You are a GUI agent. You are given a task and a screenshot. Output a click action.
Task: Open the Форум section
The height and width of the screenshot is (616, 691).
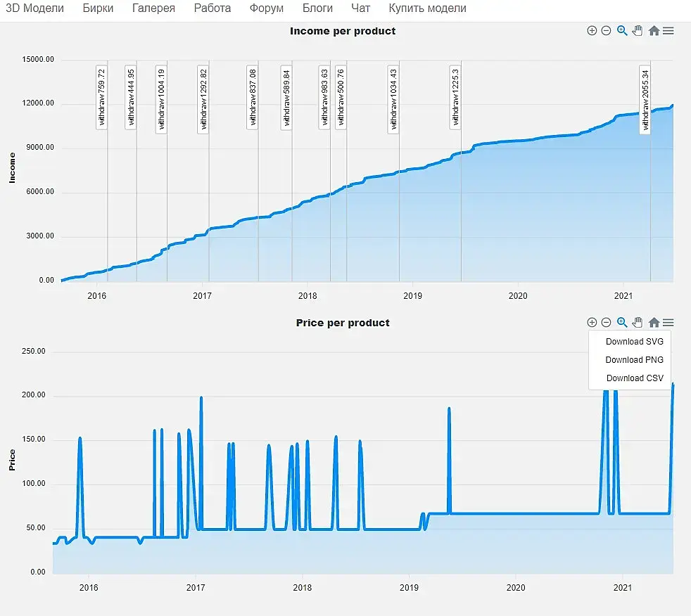point(266,8)
